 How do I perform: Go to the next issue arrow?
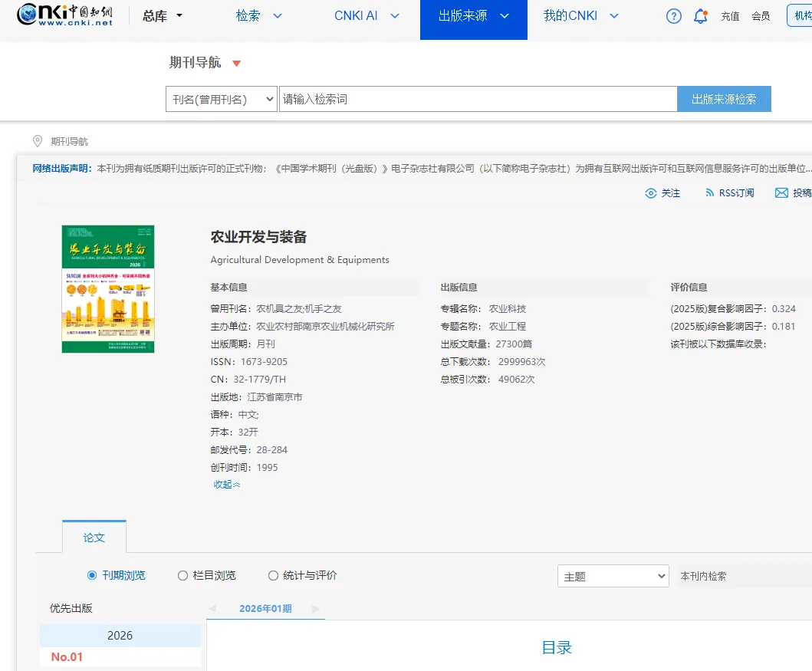pos(316,608)
